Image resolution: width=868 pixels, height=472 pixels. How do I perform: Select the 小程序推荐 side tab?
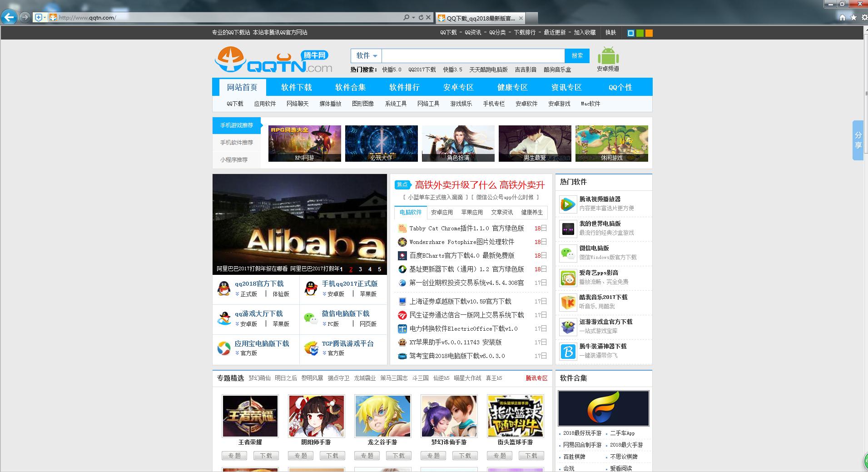coord(234,160)
